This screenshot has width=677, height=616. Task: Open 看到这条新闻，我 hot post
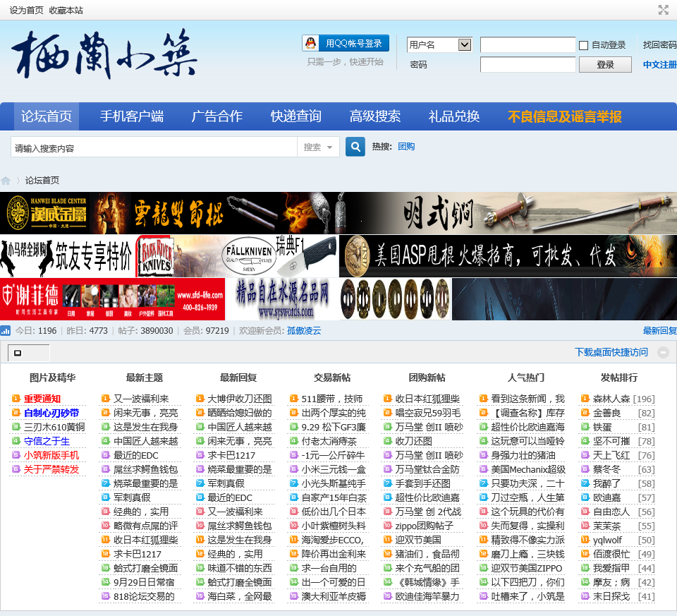click(527, 399)
